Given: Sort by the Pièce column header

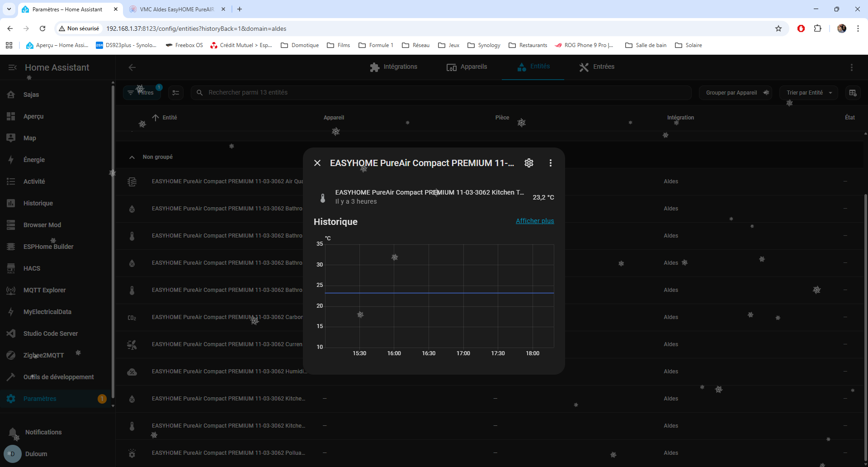Looking at the screenshot, I should tap(502, 118).
